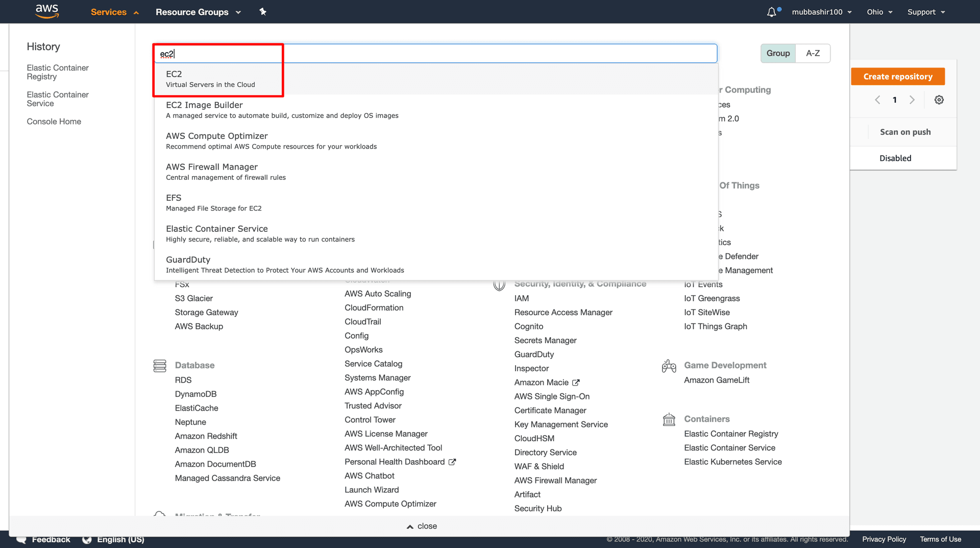Screen dimensions: 980x548
Task: Switch to Group view
Action: pos(778,53)
